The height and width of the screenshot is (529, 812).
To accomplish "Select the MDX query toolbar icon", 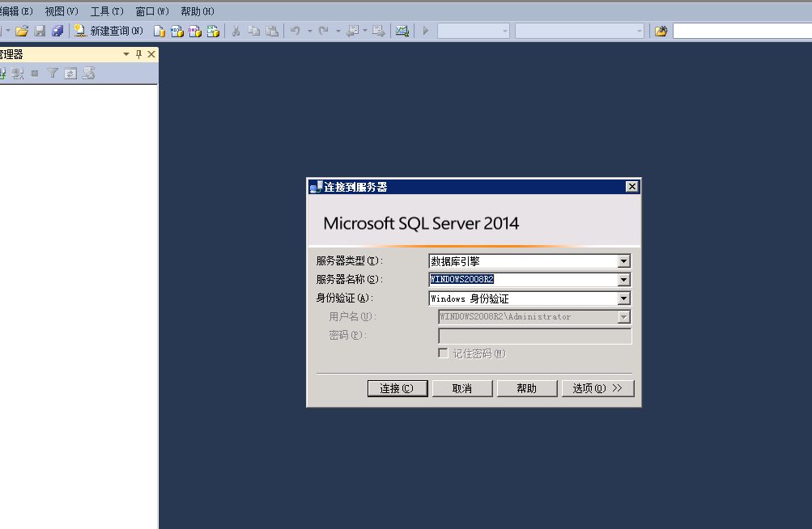I will click(178, 31).
